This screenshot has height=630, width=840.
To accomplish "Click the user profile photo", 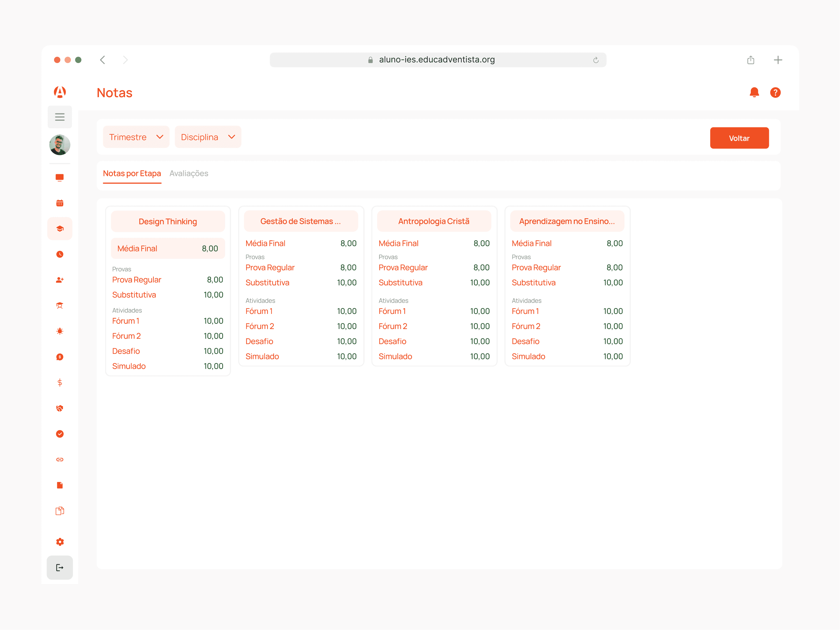I will click(60, 145).
